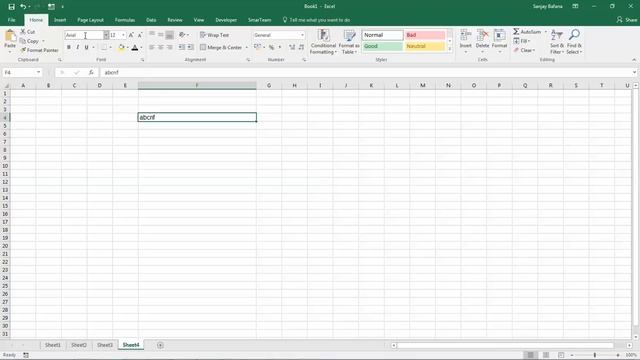Open Sort & Filter menu

[x=557, y=42]
